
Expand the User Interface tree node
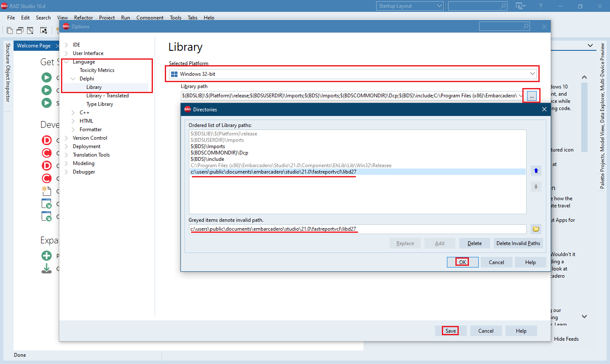tap(66, 53)
